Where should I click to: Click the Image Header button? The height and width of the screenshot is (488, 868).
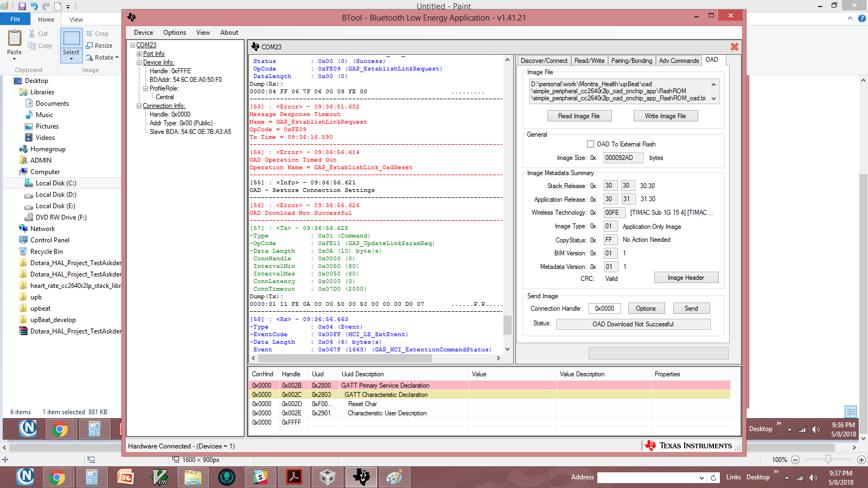point(686,278)
